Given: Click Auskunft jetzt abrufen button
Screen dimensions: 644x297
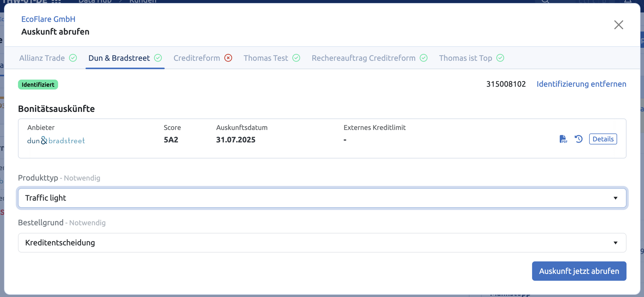Looking at the screenshot, I should 579,271.
